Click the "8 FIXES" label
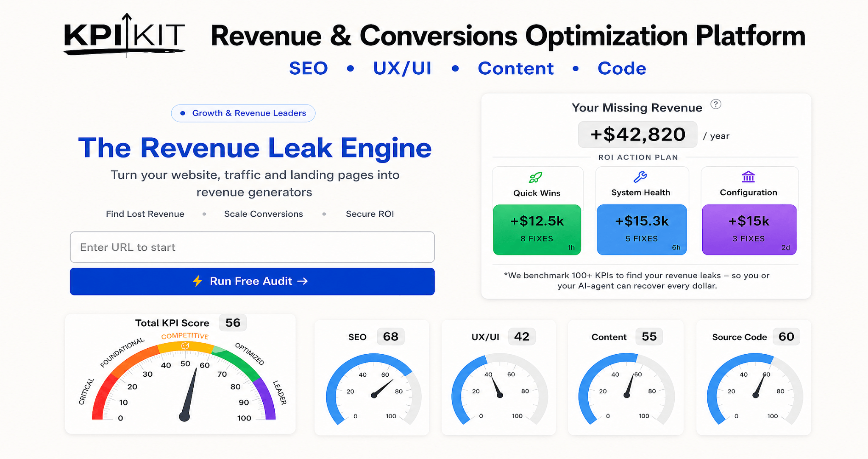This screenshot has height=459, width=868. click(537, 239)
